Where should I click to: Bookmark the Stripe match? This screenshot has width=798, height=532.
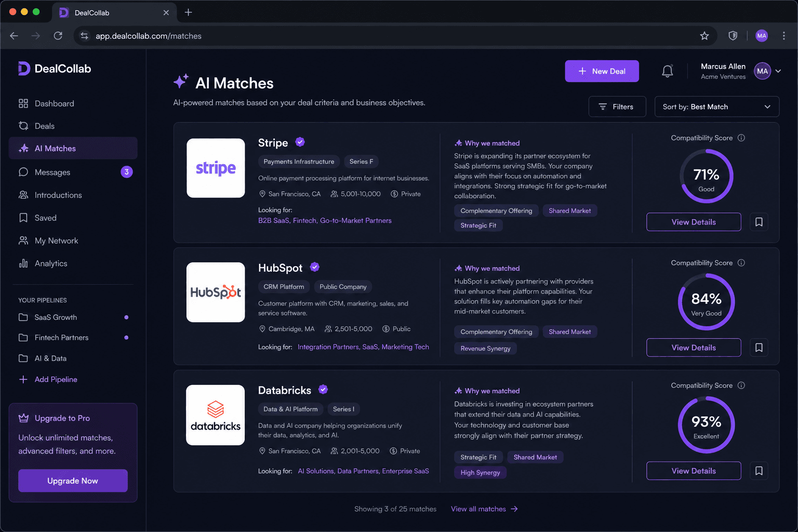point(759,222)
